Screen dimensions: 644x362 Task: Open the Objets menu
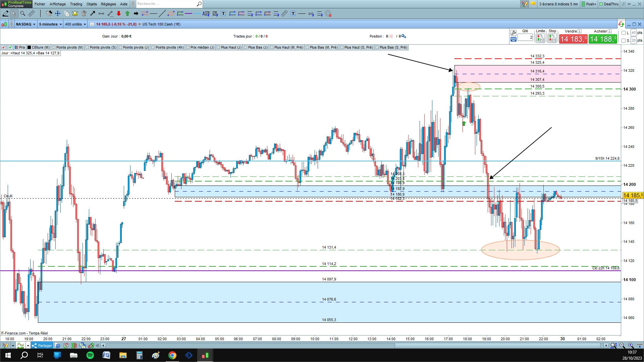tap(92, 4)
